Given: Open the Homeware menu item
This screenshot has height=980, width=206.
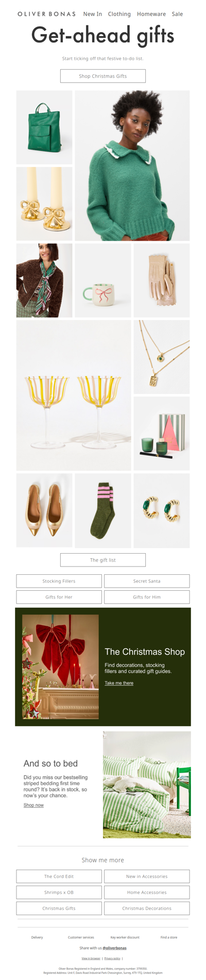Looking at the screenshot, I should (x=151, y=14).
